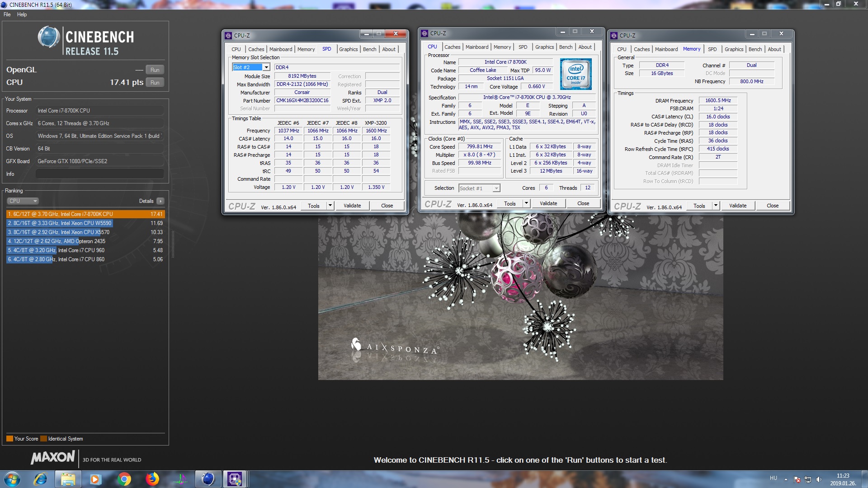Open the network tray icon
The height and width of the screenshot is (488, 868).
pyautogui.click(x=808, y=479)
